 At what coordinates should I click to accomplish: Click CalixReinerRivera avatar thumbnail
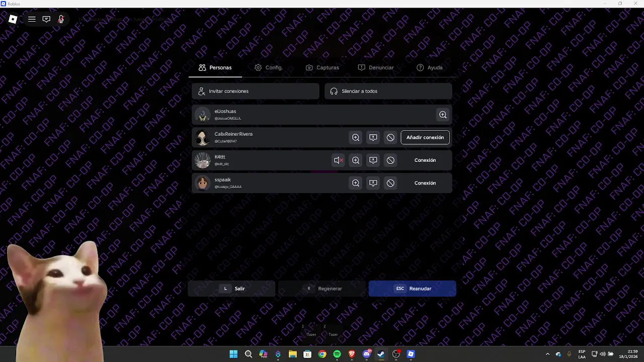[203, 137]
